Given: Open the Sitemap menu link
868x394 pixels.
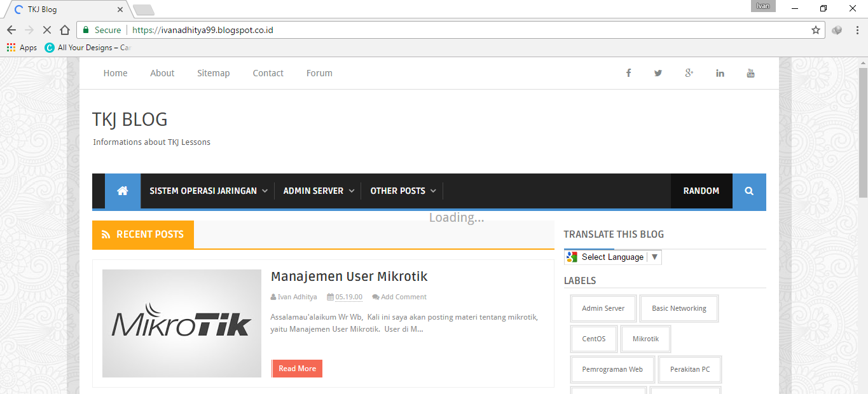Looking at the screenshot, I should (x=214, y=73).
